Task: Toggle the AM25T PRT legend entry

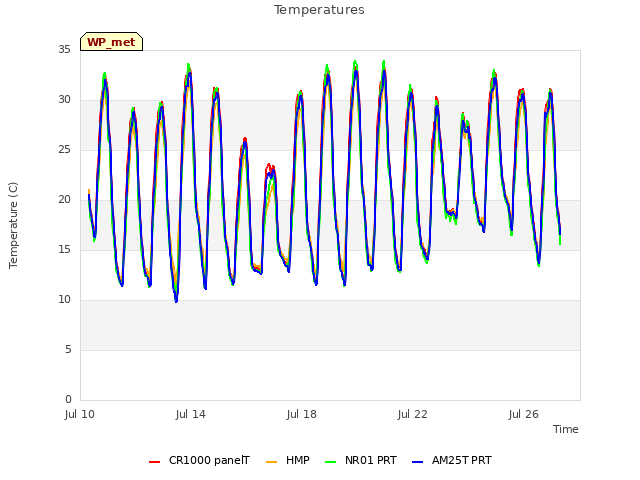Action: [x=452, y=461]
